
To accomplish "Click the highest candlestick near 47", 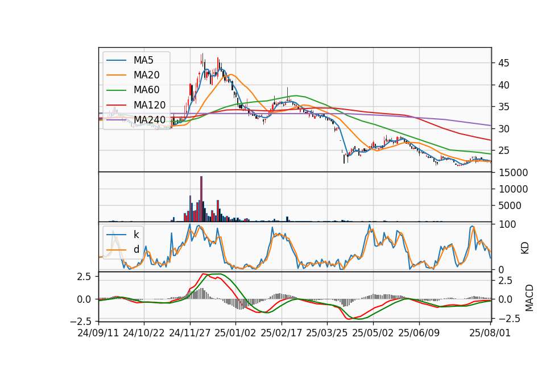I will pos(201,59).
